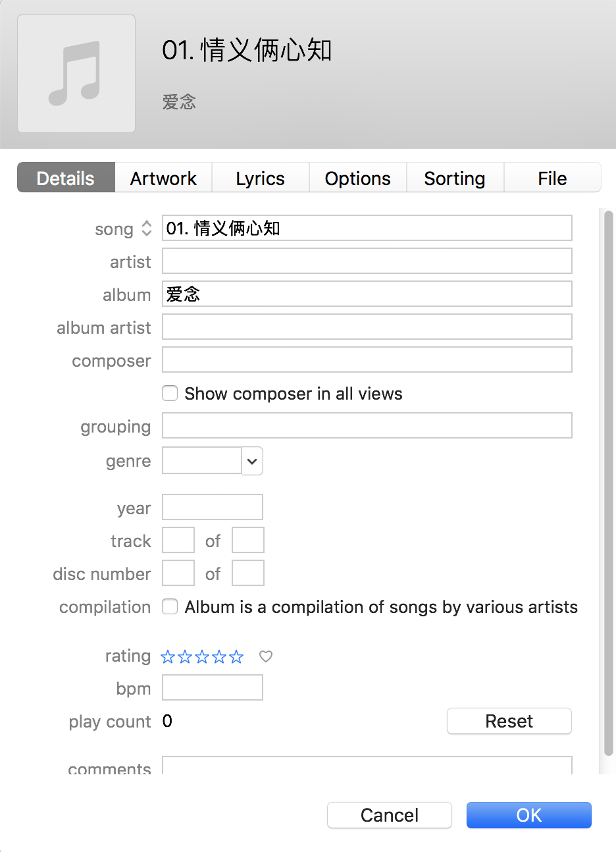Screen dimensions: 616x852
Task: Set rating to two stars
Action: click(185, 656)
